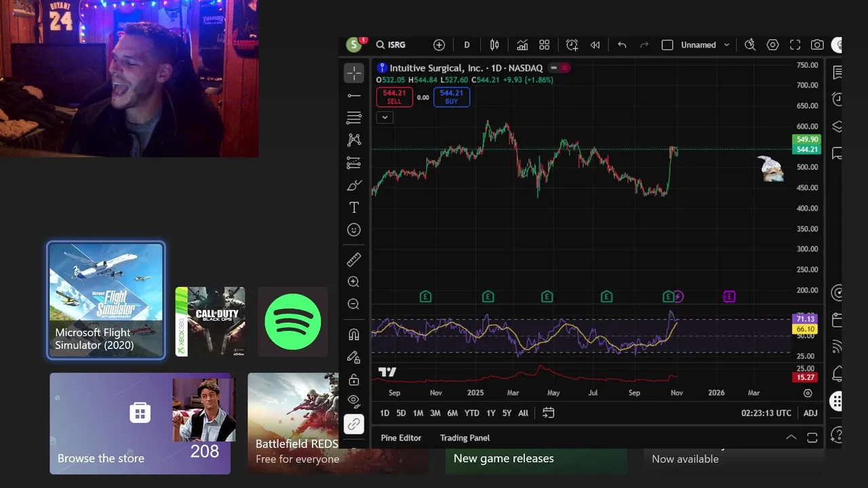Select the trend line drawing tool
Image resolution: width=868 pixels, height=488 pixels.
coord(354,96)
